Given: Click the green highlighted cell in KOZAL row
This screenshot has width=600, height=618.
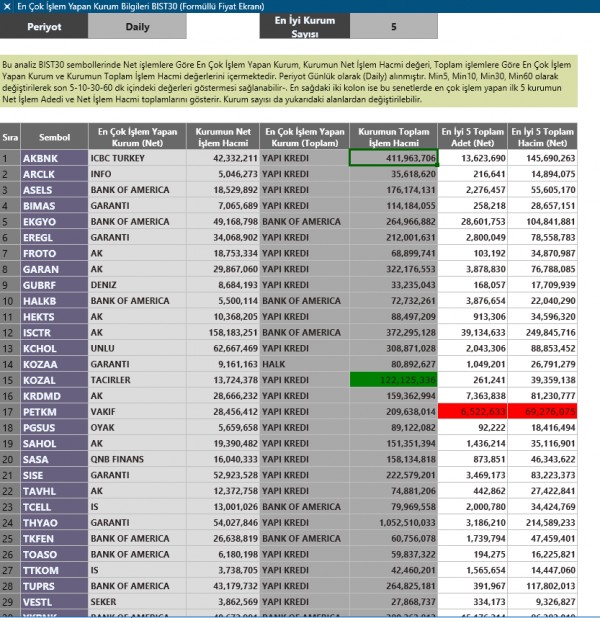Looking at the screenshot, I should coord(393,380).
